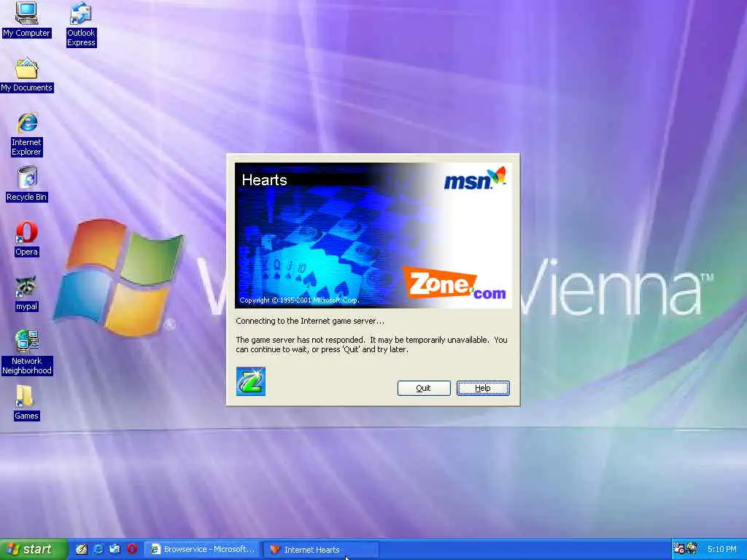This screenshot has height=560, width=747.
Task: Quit the Hearts connection dialog
Action: pyautogui.click(x=424, y=388)
